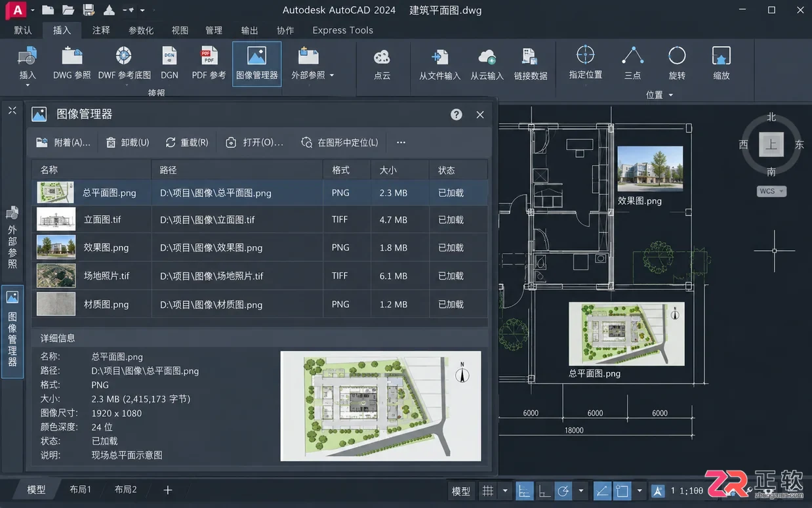Toggle object snap square icon in status bar
The image size is (812, 508).
(622, 491)
